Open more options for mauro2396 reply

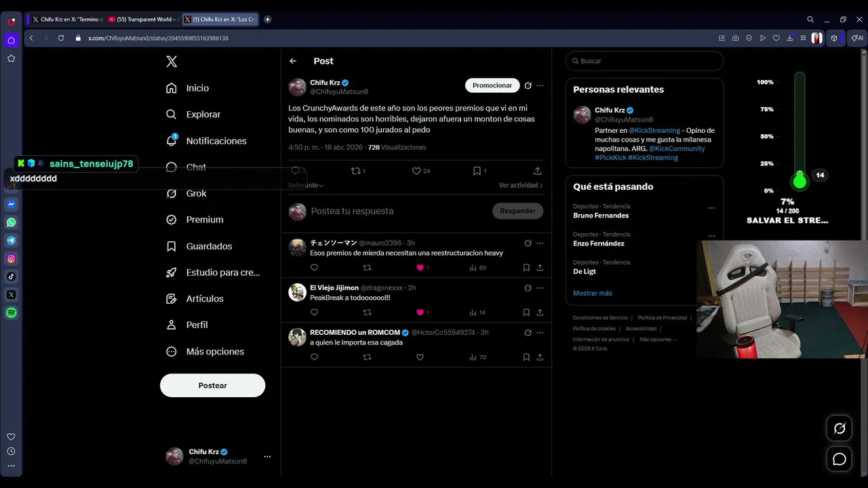coord(540,243)
